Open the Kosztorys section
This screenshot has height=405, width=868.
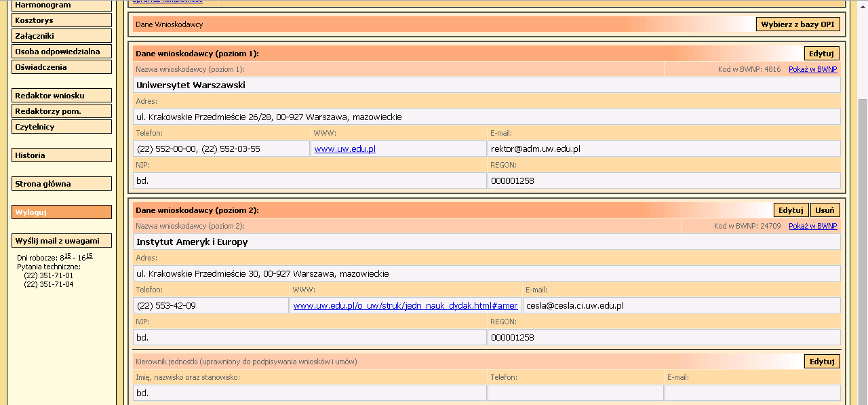click(x=62, y=20)
